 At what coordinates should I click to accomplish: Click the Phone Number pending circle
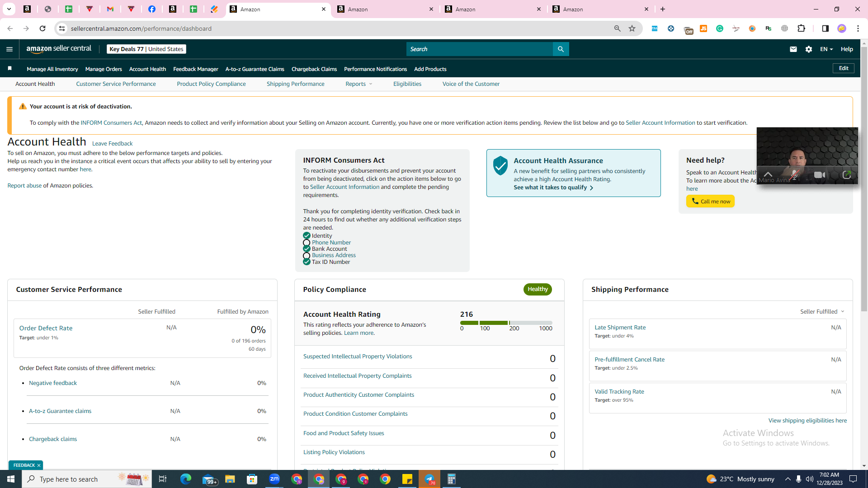(307, 243)
